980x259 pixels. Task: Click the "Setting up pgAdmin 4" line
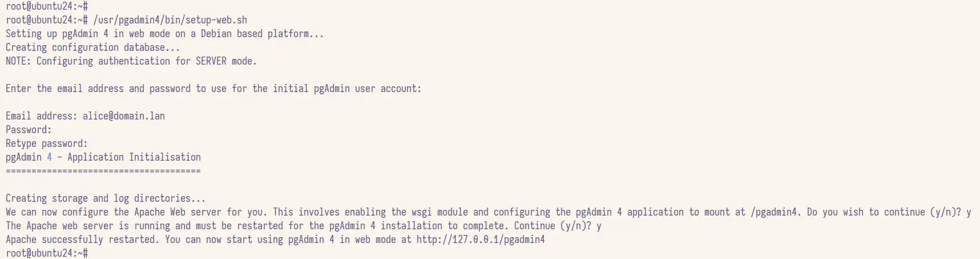pyautogui.click(x=164, y=34)
